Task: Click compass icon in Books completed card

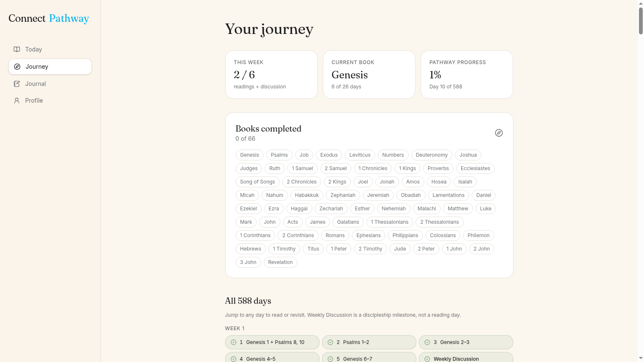Action: (499, 133)
